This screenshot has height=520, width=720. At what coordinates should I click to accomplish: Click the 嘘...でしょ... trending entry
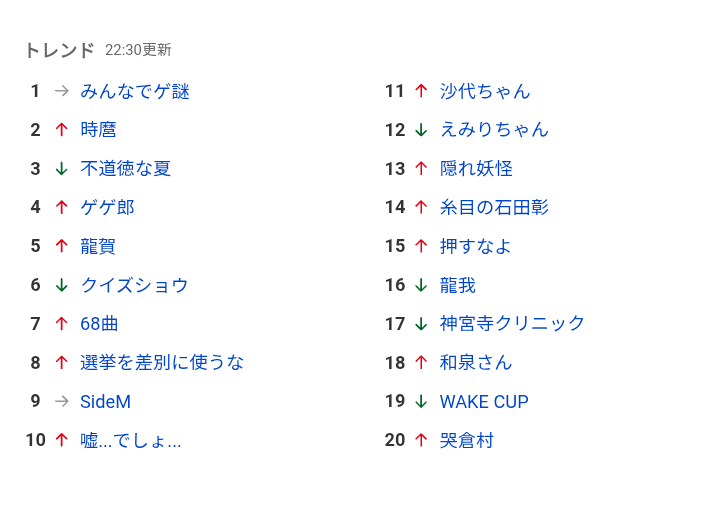coord(131,441)
